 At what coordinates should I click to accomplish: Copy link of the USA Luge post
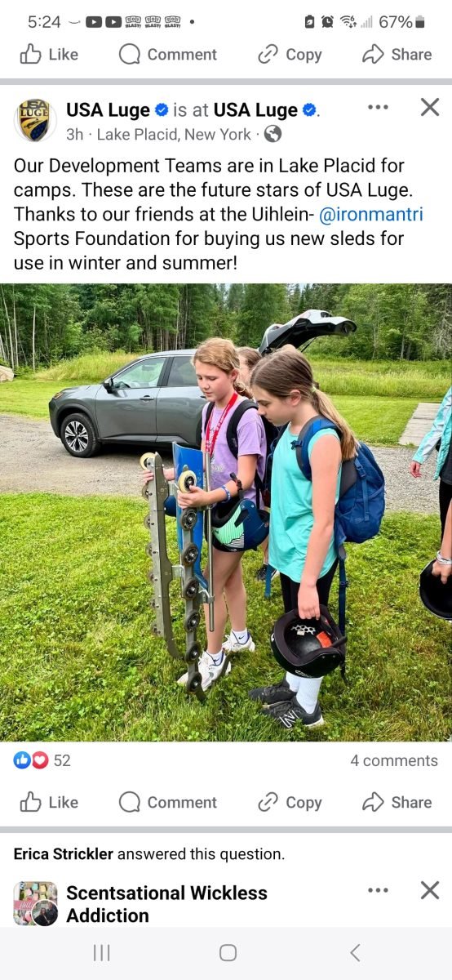click(x=289, y=802)
